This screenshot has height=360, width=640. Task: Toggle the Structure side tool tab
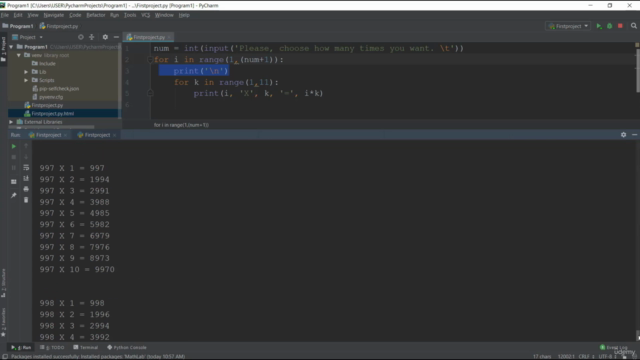pos(4,283)
